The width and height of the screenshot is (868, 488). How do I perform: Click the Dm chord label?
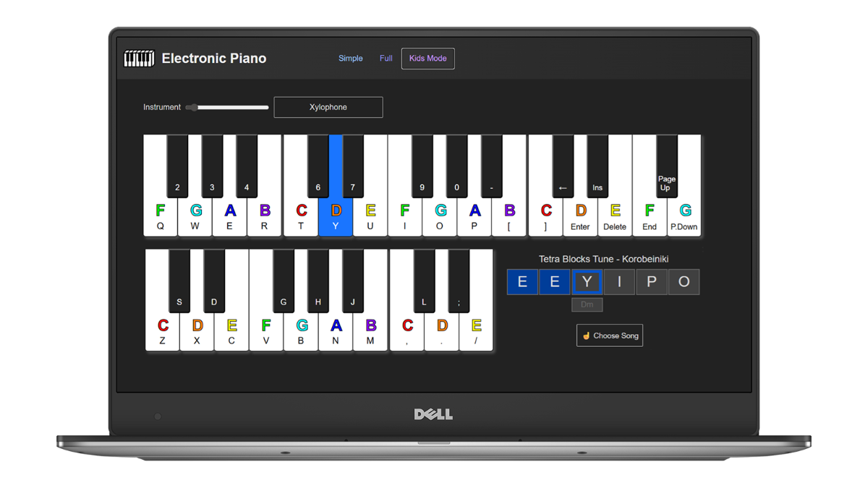tap(587, 304)
